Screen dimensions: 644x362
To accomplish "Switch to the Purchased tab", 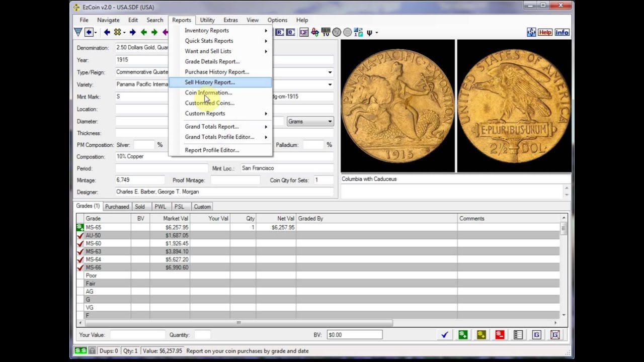I will pos(117,207).
